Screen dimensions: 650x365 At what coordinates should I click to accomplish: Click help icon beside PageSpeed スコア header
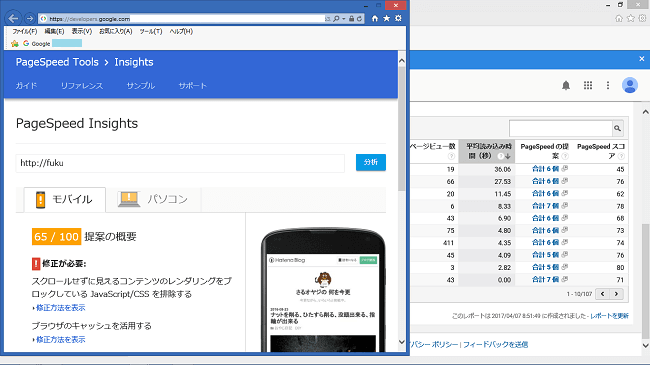pyautogui.click(x=621, y=156)
